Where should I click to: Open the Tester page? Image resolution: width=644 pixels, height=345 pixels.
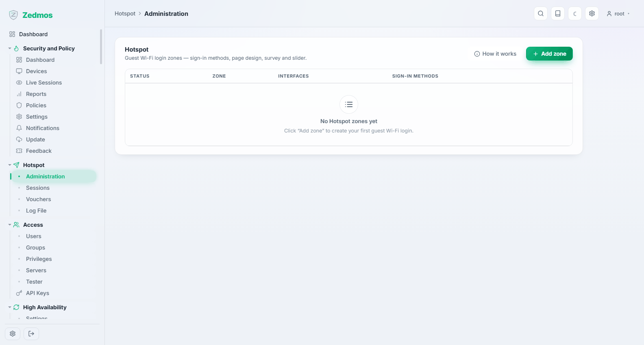(54, 282)
